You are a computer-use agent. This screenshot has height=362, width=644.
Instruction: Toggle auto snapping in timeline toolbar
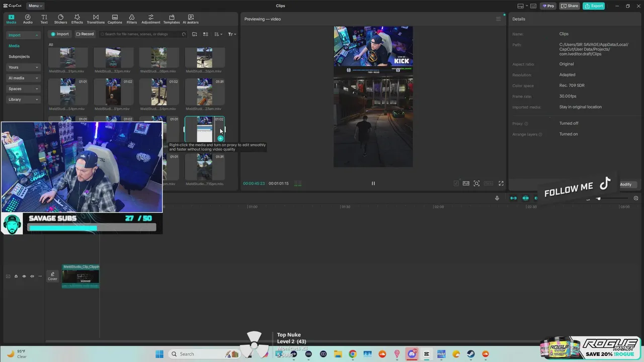pyautogui.click(x=525, y=198)
